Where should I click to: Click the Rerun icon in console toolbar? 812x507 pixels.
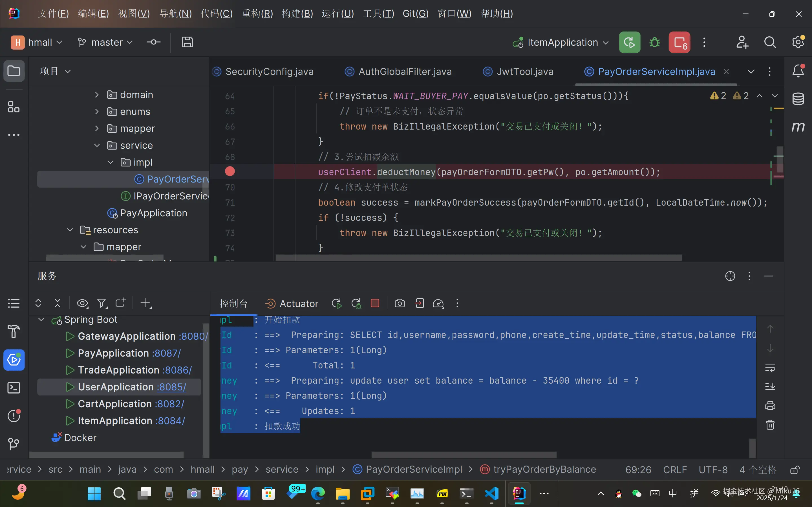(337, 303)
